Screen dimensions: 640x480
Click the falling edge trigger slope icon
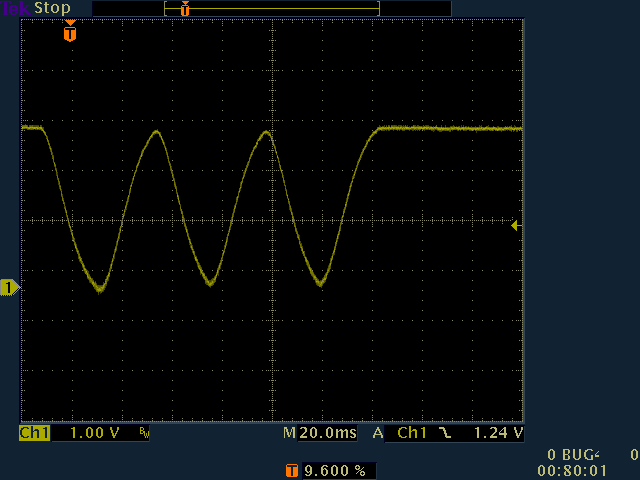point(445,434)
